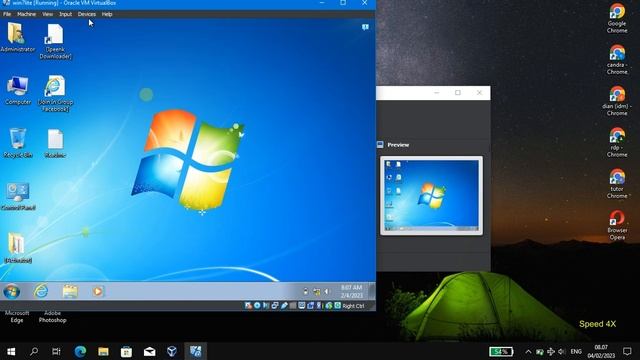Click the battery 54% indicator in the taskbar
640x360 pixels.
point(501,351)
